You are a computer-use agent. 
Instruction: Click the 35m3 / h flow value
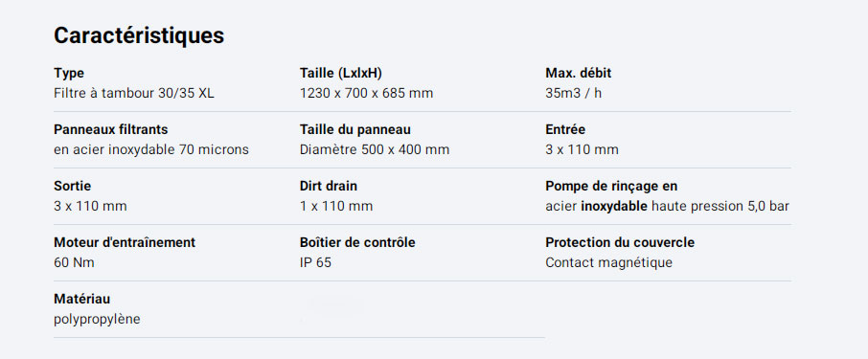[573, 94]
